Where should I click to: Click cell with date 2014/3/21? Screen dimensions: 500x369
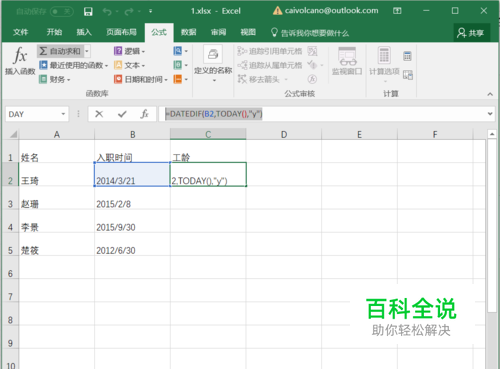[x=132, y=174]
